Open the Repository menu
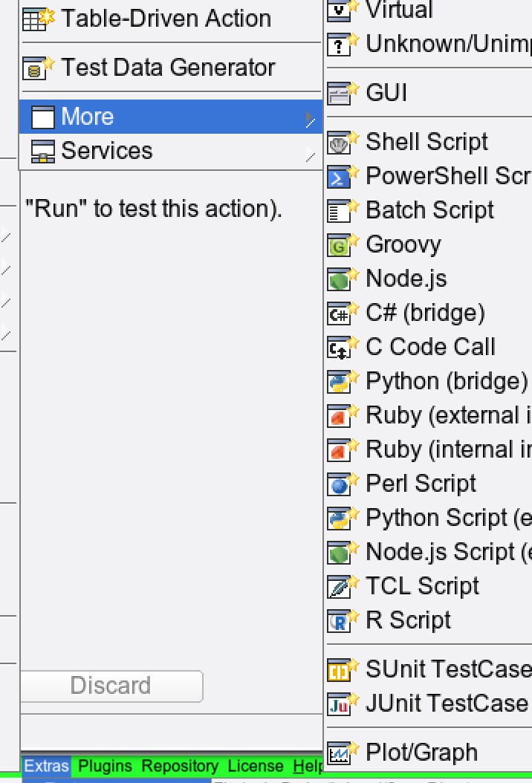Viewport: 532px width, 783px height. [x=180, y=766]
